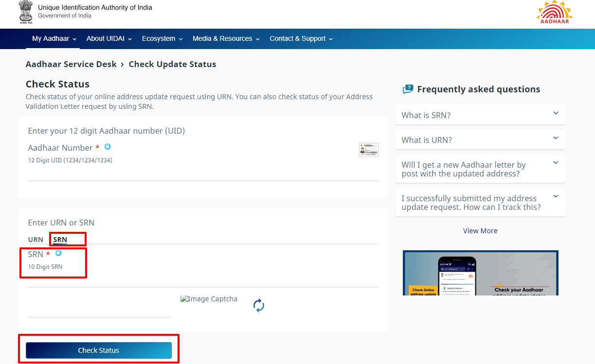The width and height of the screenshot is (595, 364).
Task: Click the View More link under FAQs
Action: (480, 231)
